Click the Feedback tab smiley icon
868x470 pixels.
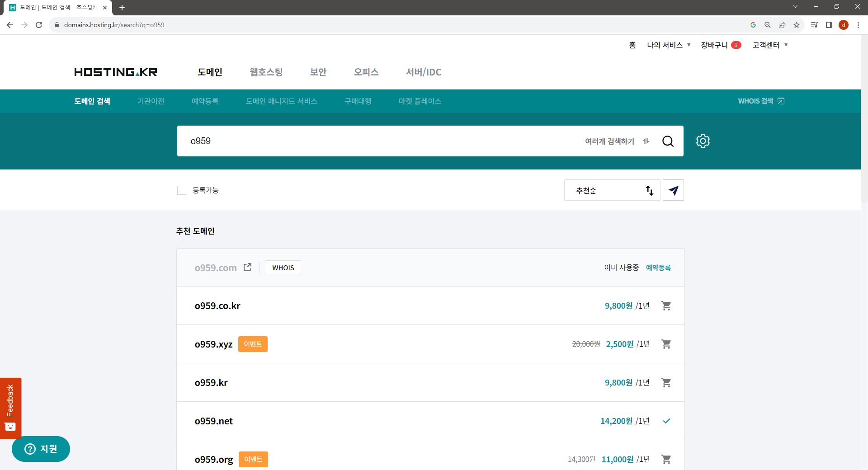coord(10,427)
